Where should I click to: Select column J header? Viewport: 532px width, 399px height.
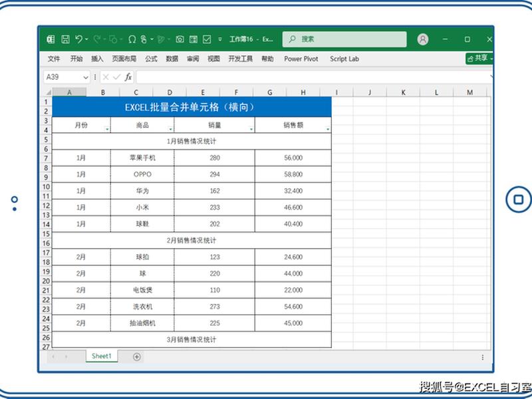coord(370,92)
